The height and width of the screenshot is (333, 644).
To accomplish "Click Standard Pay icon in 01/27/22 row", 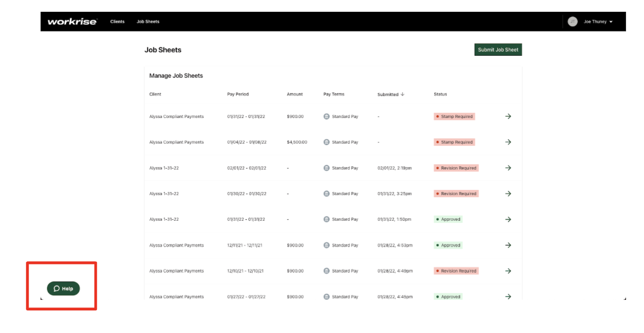I will (x=327, y=297).
